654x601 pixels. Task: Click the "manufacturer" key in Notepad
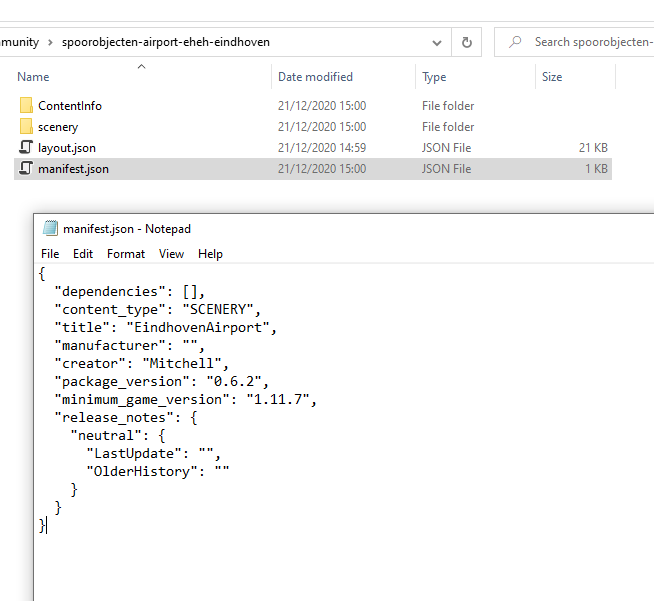coord(110,345)
